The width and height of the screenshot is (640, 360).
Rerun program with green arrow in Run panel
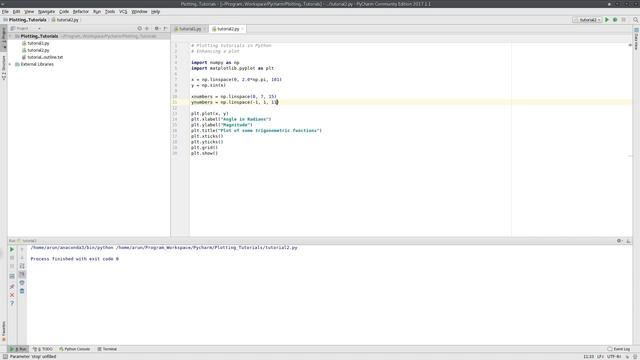(12, 249)
